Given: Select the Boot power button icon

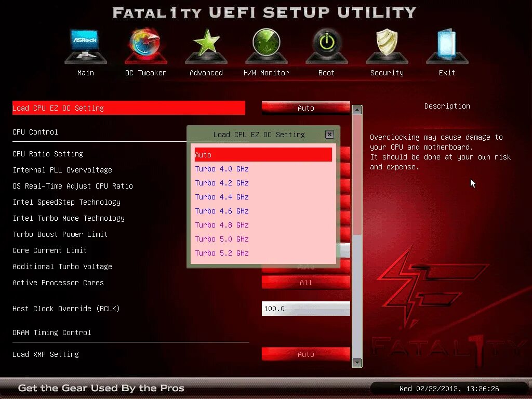Looking at the screenshot, I should point(327,46).
